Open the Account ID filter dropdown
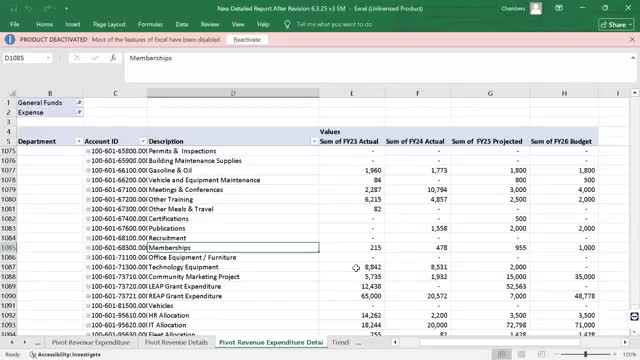This screenshot has height=360, width=640. (143, 141)
